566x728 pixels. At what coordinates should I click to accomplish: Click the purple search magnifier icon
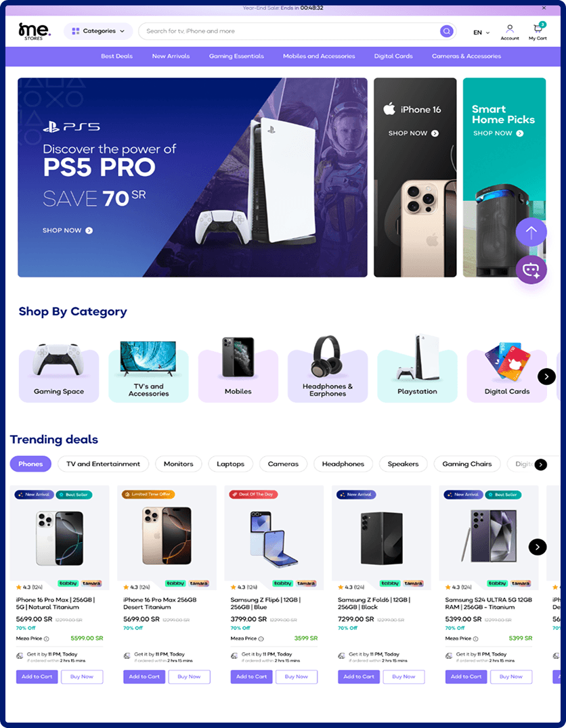446,31
